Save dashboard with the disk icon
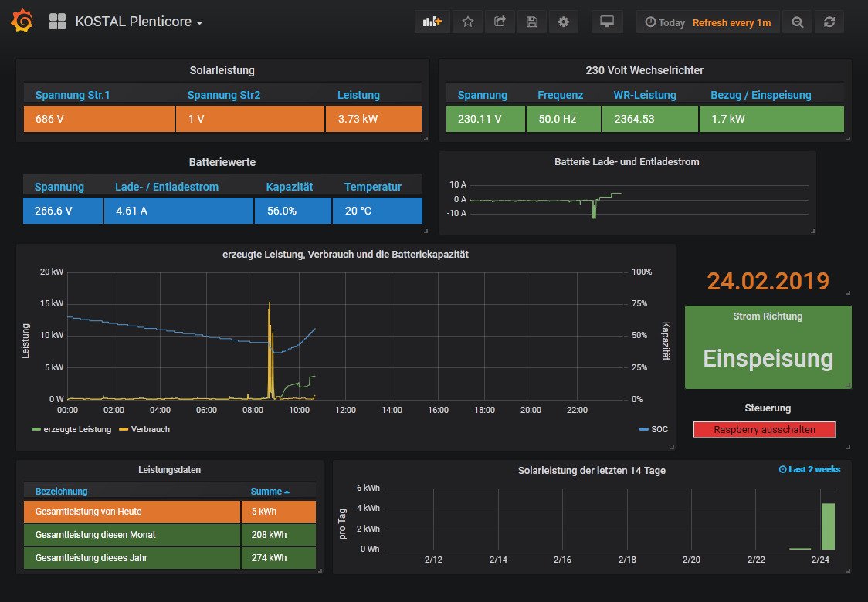The image size is (868, 602). (x=531, y=22)
